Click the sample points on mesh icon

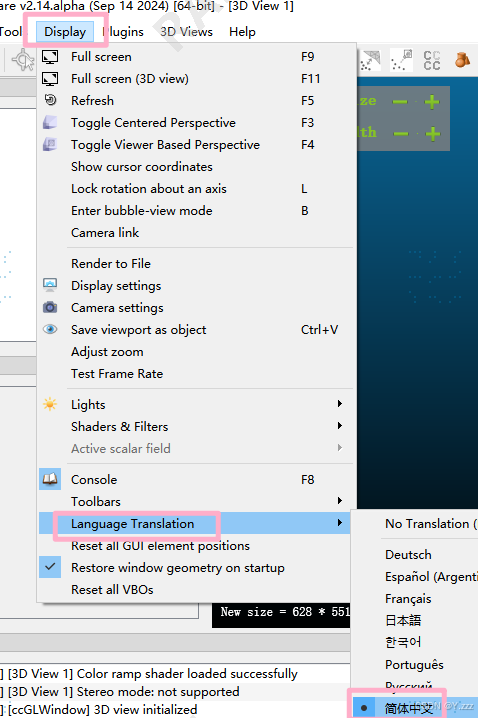(x=370, y=60)
